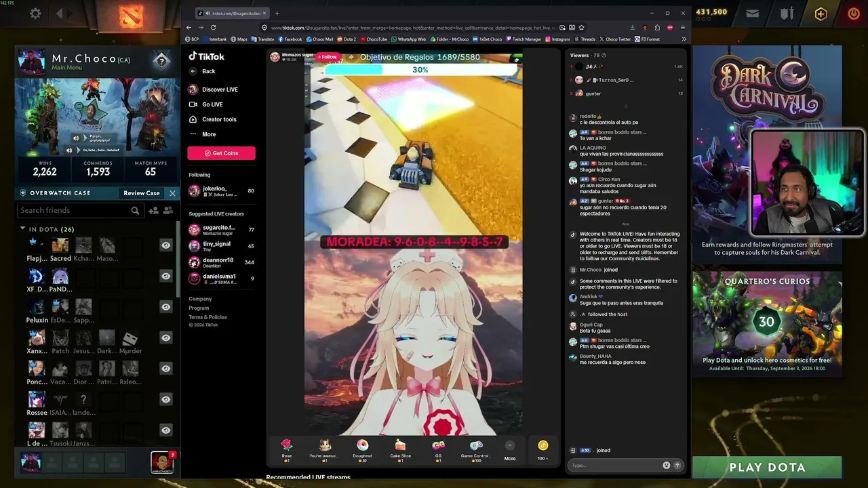Viewport: 868px width, 488px height.
Task: Send the You're awesome gift
Action: click(x=325, y=449)
